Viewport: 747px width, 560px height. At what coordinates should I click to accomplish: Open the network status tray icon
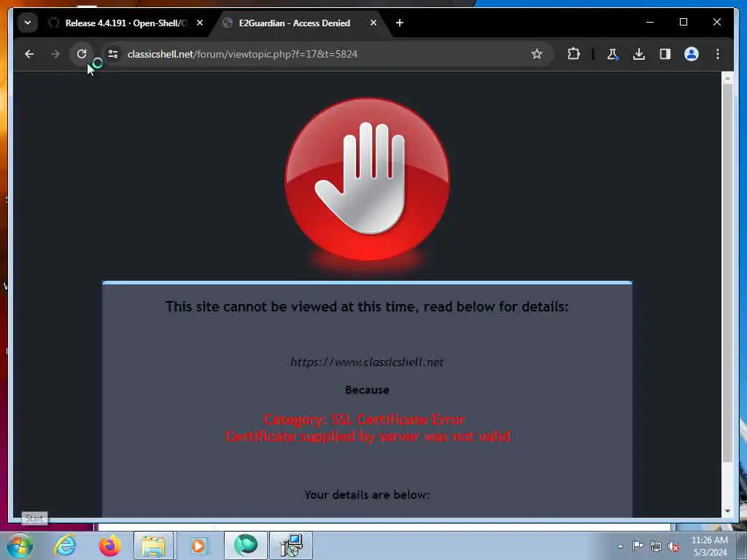point(656,547)
